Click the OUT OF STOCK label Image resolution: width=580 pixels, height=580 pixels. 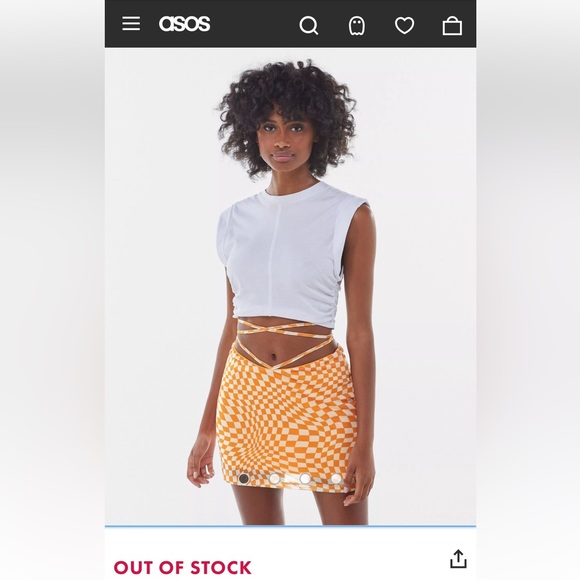pyautogui.click(x=182, y=567)
